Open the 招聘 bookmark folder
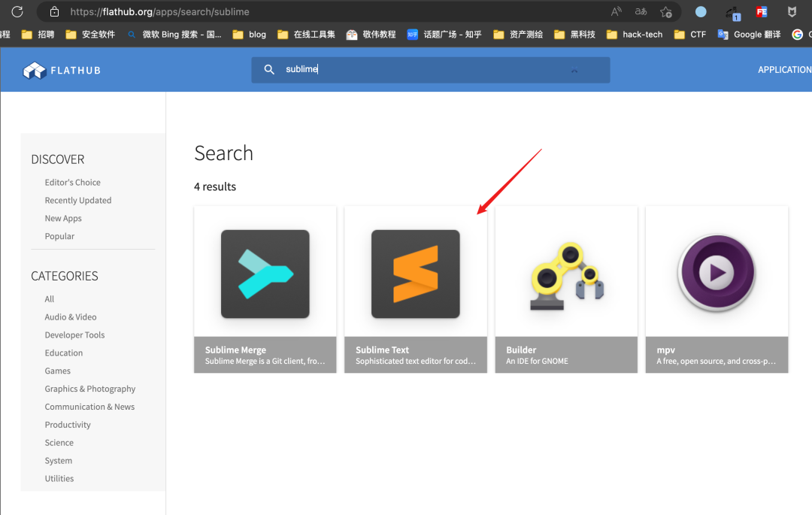This screenshot has width=812, height=515. click(38, 34)
